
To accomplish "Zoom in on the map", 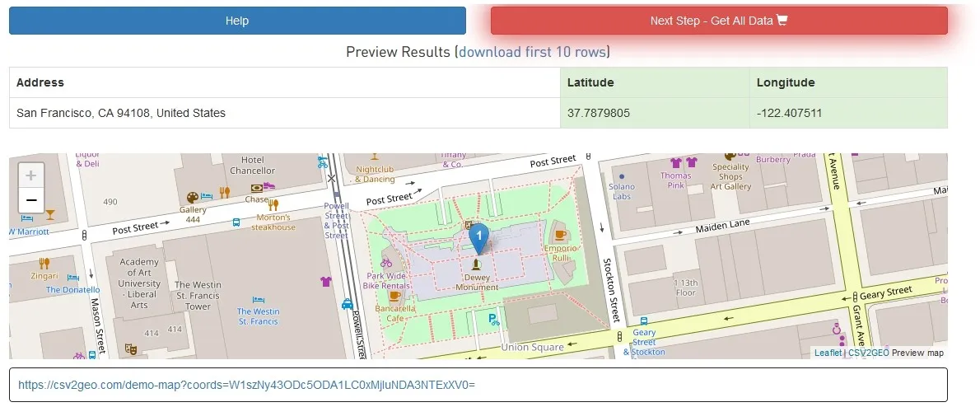I will [30, 175].
